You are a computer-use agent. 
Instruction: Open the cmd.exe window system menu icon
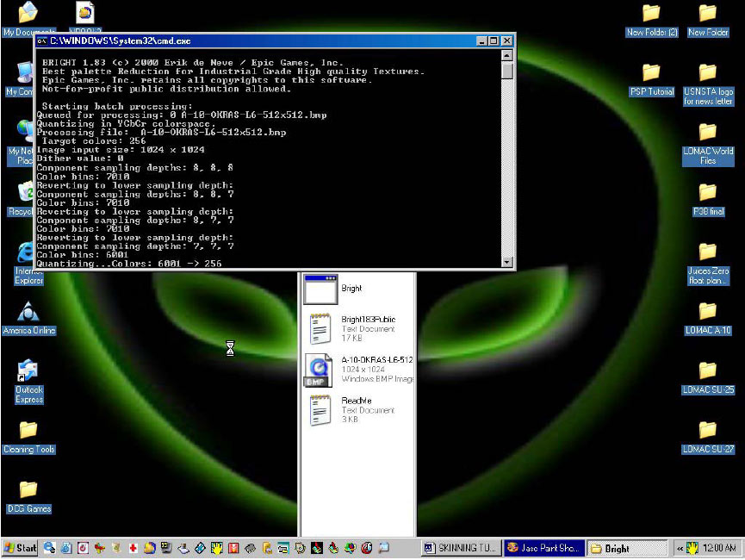42,40
